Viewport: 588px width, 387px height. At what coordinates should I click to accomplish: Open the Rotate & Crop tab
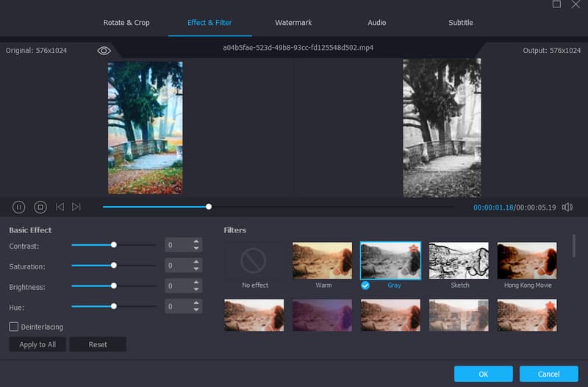pos(126,23)
